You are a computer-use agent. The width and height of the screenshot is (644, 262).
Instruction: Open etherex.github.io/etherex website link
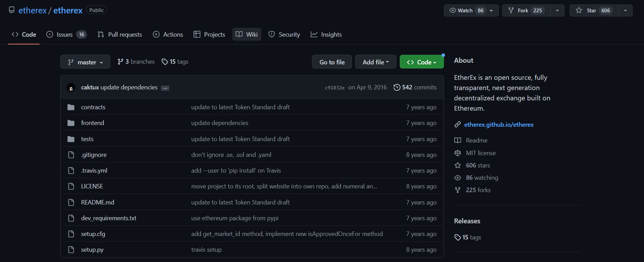499,125
